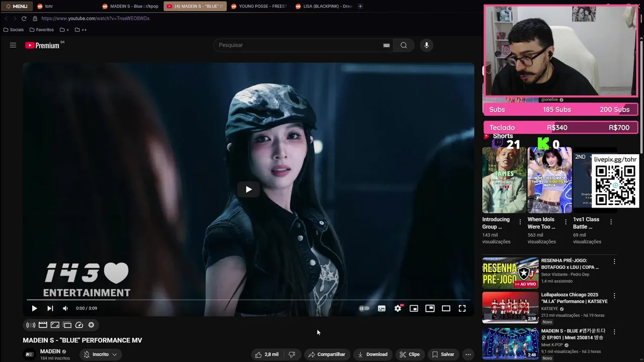
Task: Dislike the video
Action: pyautogui.click(x=292, y=354)
